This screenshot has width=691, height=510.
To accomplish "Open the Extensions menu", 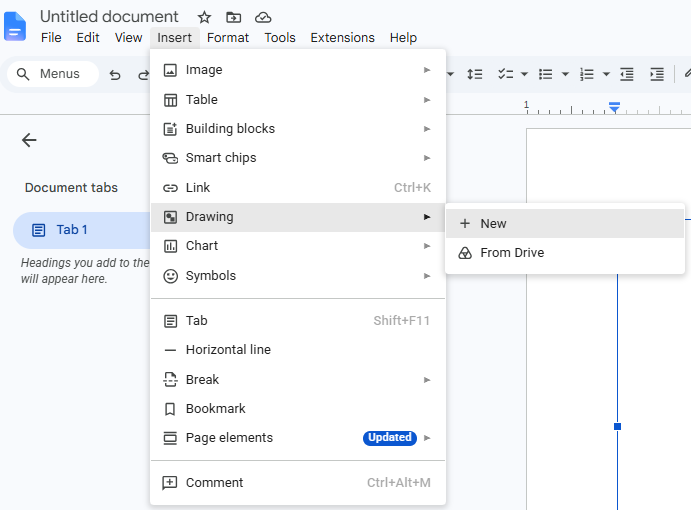I will point(342,38).
